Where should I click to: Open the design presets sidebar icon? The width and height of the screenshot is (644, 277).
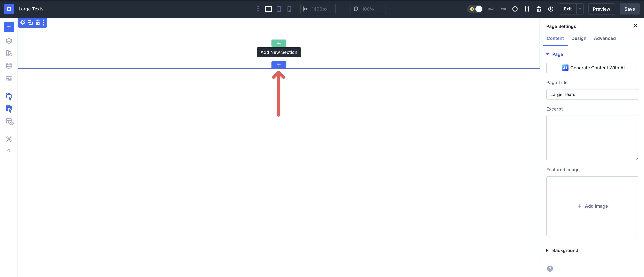(9, 53)
